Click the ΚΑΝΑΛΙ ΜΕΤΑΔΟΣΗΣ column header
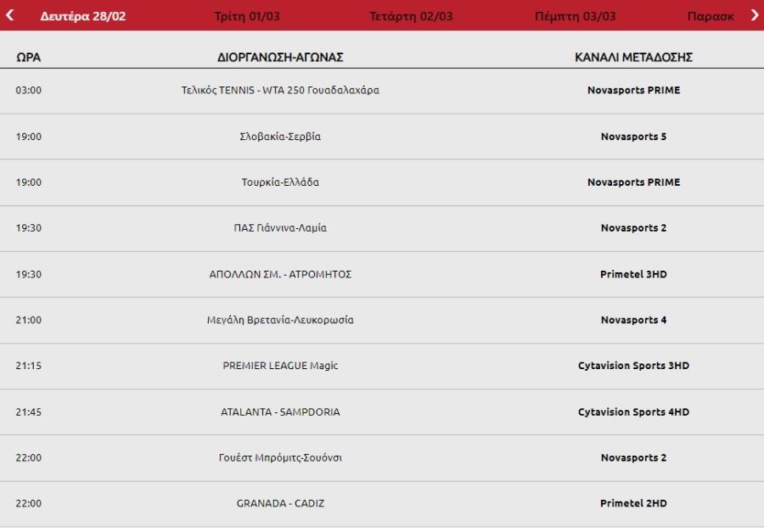This screenshot has height=532, width=764. pos(633,58)
